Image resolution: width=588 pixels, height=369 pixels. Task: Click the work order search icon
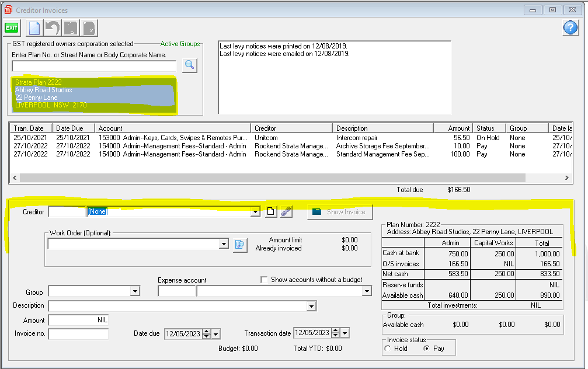tap(240, 245)
